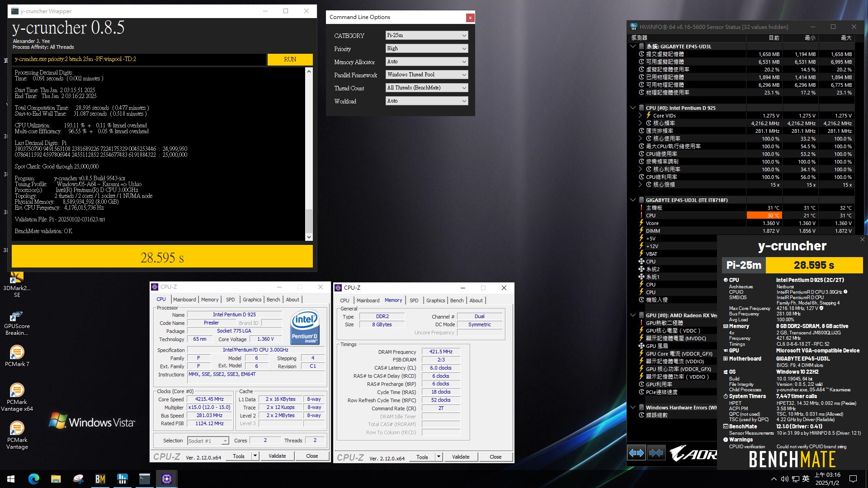Viewport: 868px width, 488px height.
Task: Open Tools dropdown arrow in CPU-Z CPU window
Action: 255,456
